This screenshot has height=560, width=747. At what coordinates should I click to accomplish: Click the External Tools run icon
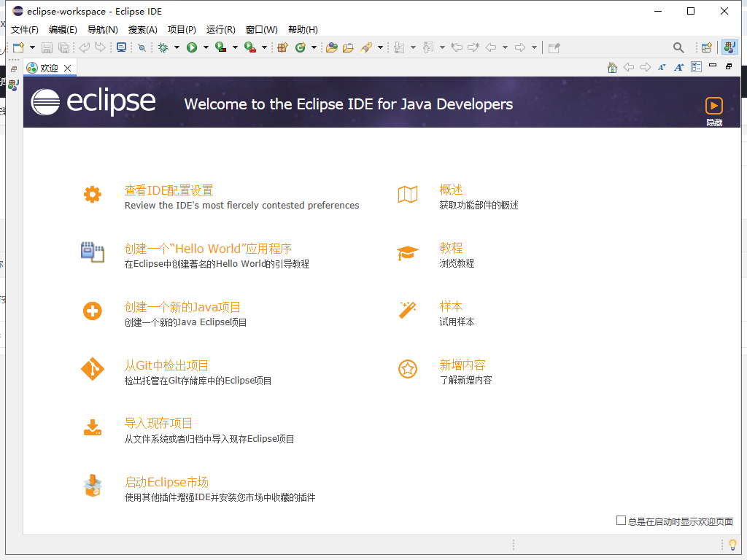(250, 47)
